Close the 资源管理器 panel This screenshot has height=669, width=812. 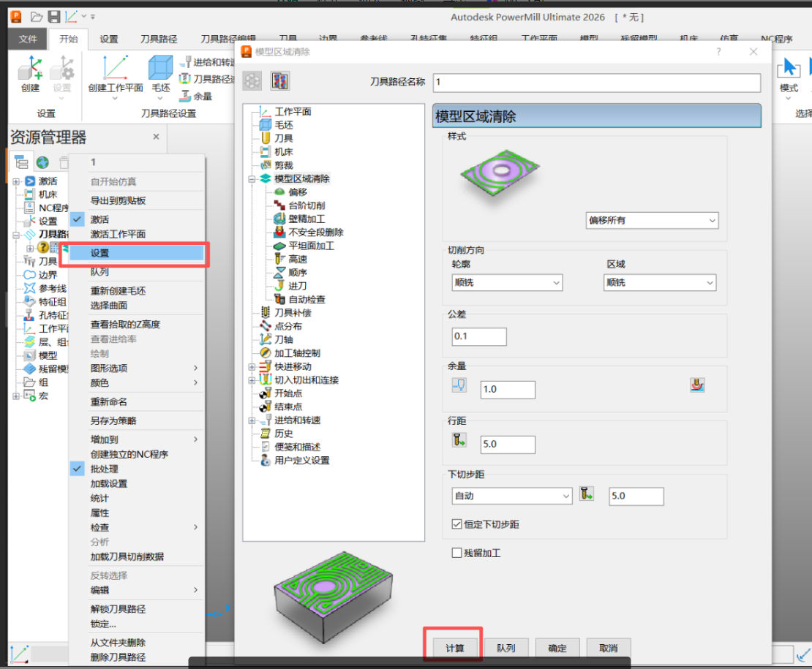pos(156,137)
